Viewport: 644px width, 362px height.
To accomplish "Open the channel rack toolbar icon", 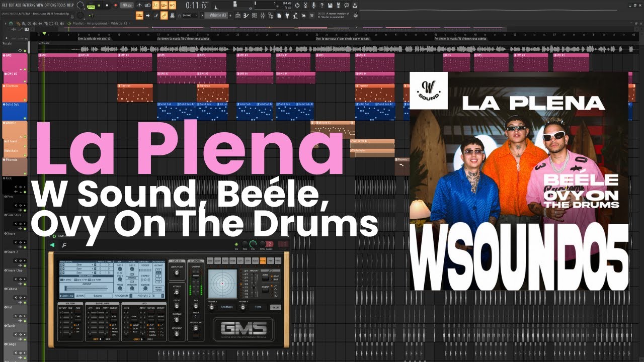I will pos(254,15).
